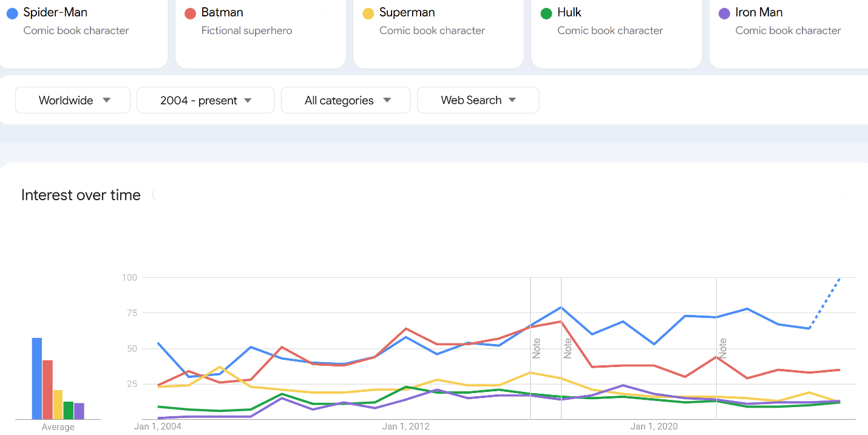Click the 25 y-axis label

[x=133, y=384]
